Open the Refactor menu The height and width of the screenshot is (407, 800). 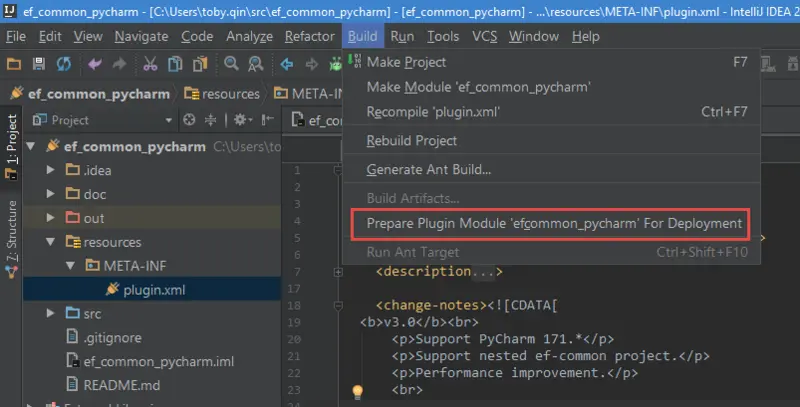(310, 36)
